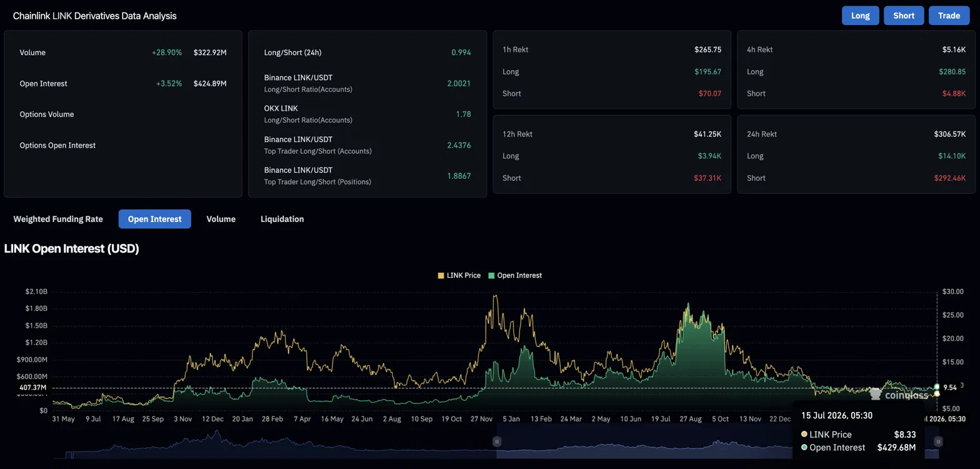
Task: Click the +28.90% volume change
Action: 167,53
